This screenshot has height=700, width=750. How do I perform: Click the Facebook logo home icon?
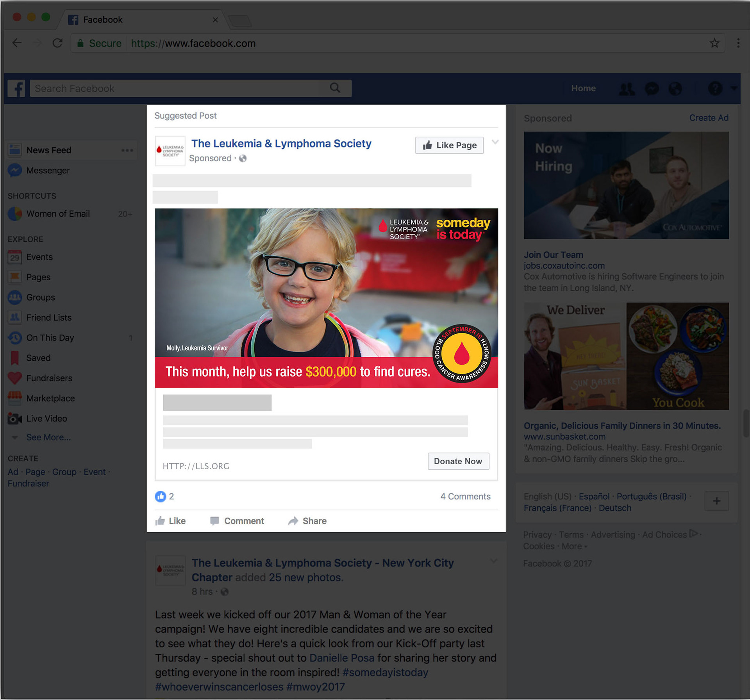pos(16,89)
